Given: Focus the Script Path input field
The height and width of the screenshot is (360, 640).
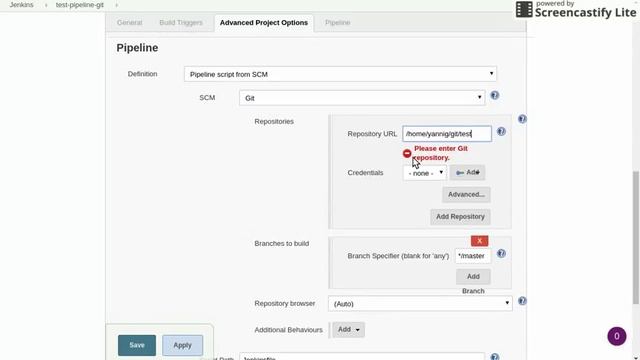Looking at the screenshot, I should 362,357.
